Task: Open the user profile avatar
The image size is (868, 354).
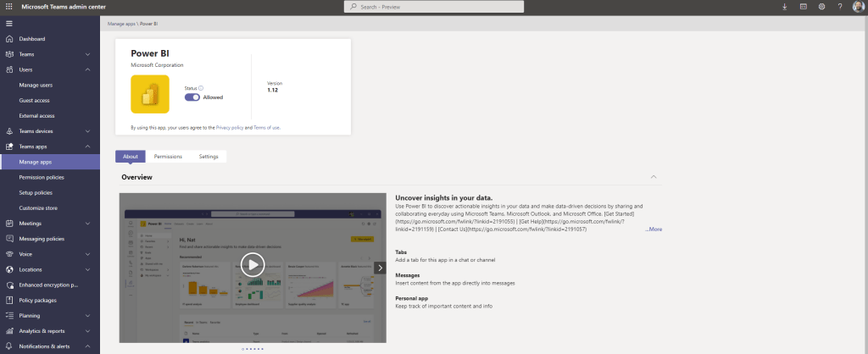Action: click(857, 7)
